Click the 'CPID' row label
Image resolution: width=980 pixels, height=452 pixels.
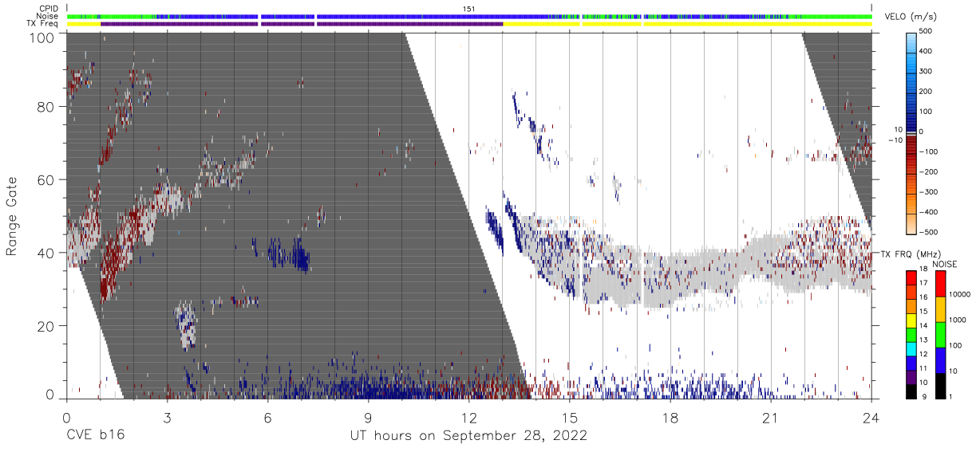pyautogui.click(x=49, y=9)
